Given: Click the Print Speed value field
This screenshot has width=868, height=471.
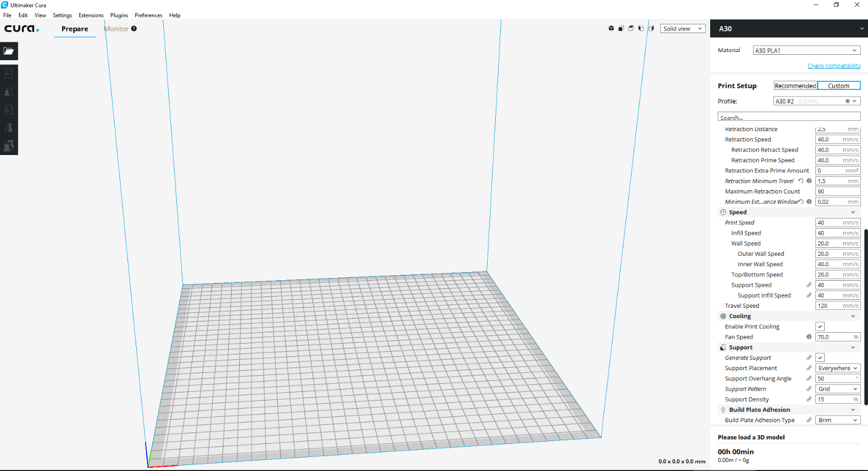Looking at the screenshot, I should tap(838, 223).
